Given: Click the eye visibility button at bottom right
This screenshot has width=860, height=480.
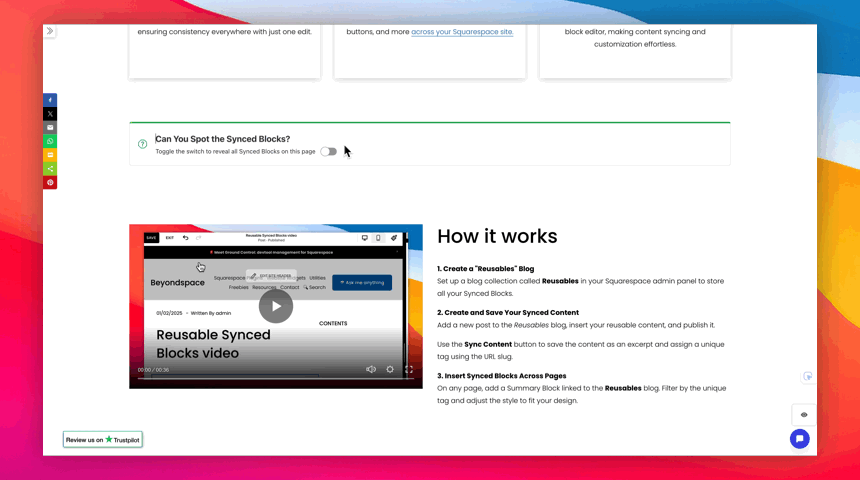Looking at the screenshot, I should pos(804,415).
